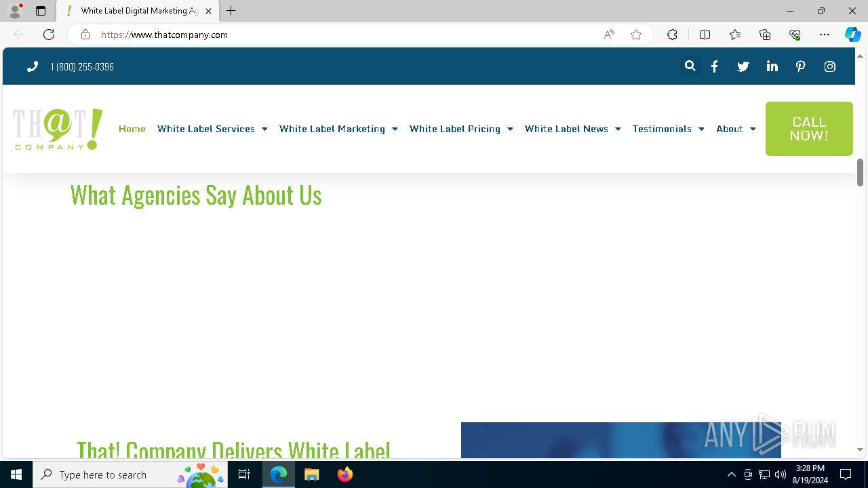Click the That! Company logo

click(58, 129)
